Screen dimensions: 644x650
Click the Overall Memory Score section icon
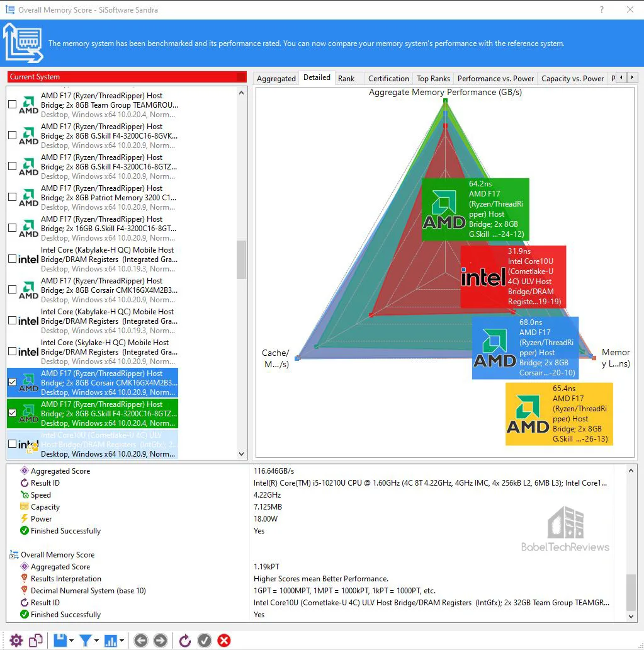14,555
